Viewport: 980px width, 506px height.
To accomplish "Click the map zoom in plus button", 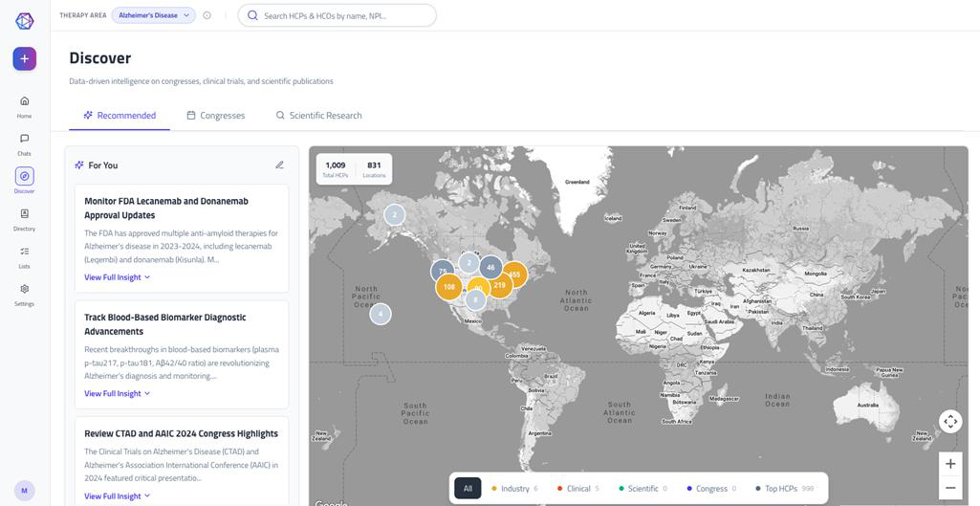I will click(950, 464).
